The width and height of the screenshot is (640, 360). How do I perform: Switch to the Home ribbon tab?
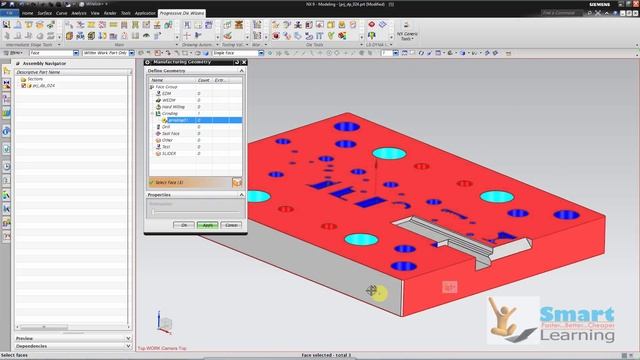[x=27, y=13]
